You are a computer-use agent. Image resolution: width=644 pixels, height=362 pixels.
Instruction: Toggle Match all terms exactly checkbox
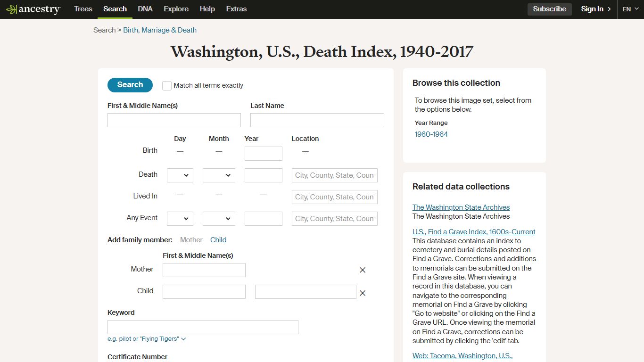tap(167, 86)
